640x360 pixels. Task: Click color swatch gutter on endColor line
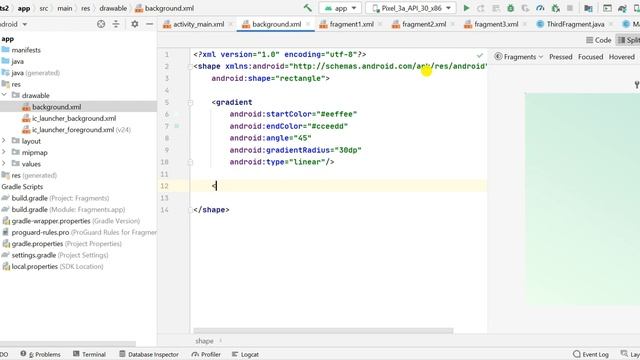click(x=177, y=126)
